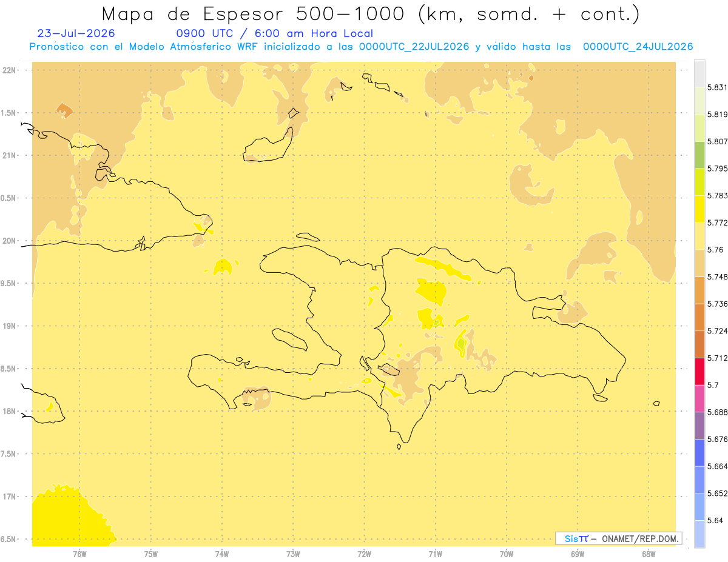Click the initialization time '0000UTC_22JUL2026'
This screenshot has width=728, height=562.
[x=414, y=47]
